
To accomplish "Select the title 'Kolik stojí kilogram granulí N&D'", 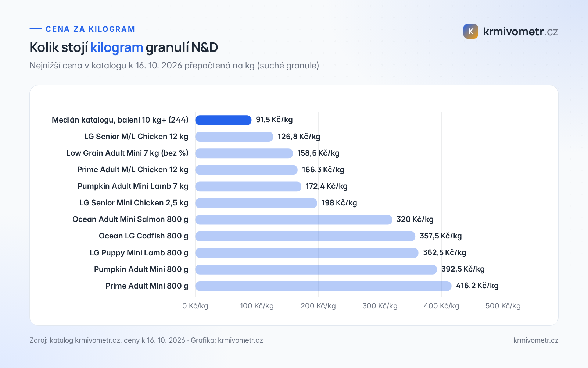I will [x=124, y=47].
